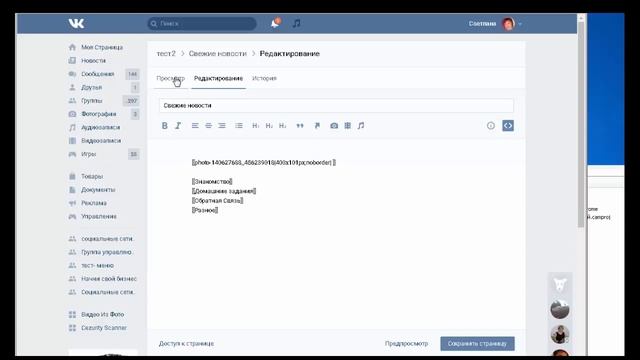
Task: Open Документы in sidebar
Action: [98, 190]
